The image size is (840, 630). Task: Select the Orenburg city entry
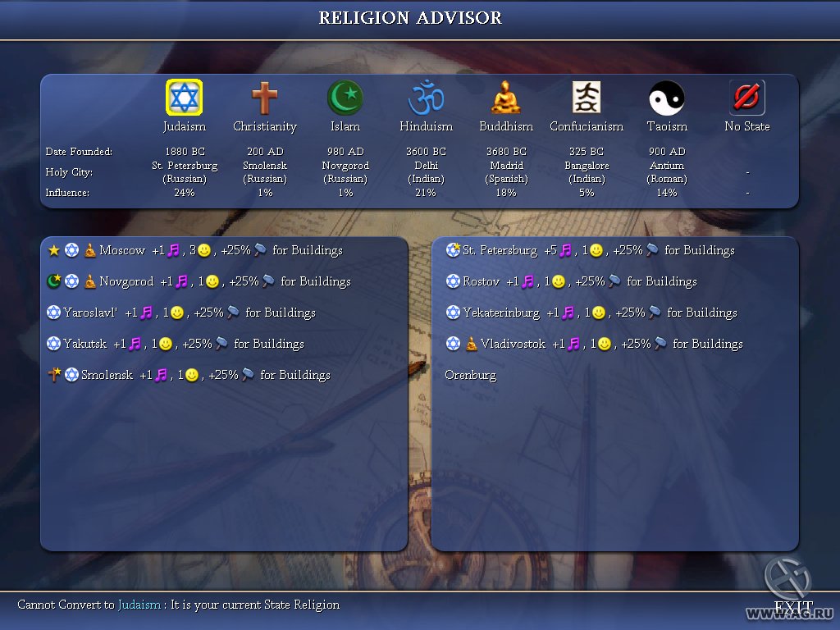pos(470,375)
